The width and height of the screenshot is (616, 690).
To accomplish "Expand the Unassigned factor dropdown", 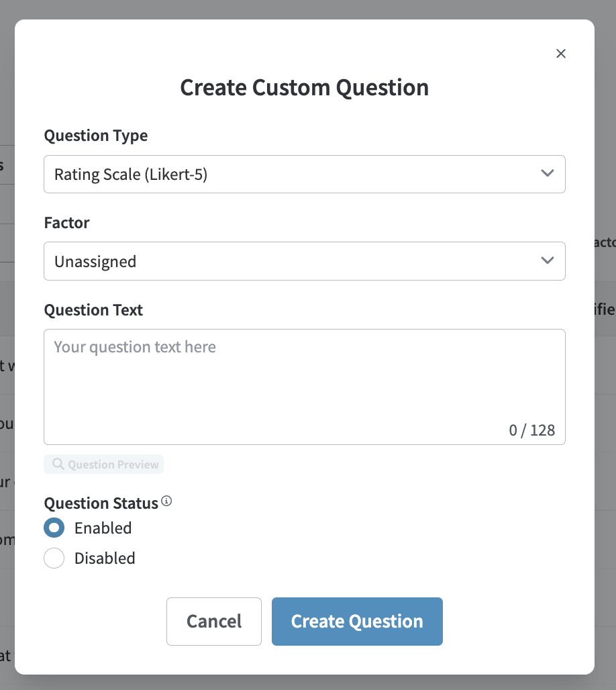I will 304,261.
